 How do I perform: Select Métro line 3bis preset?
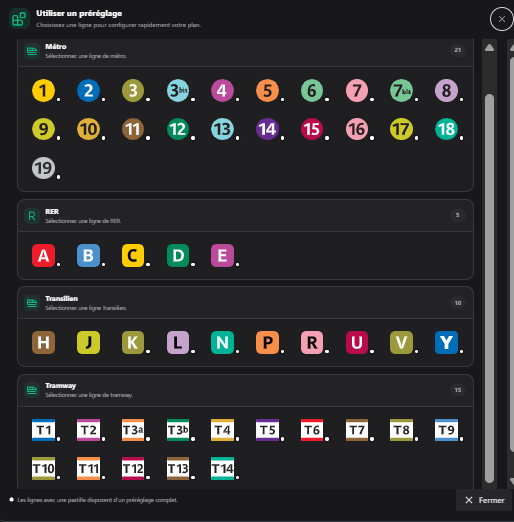[x=178, y=90]
